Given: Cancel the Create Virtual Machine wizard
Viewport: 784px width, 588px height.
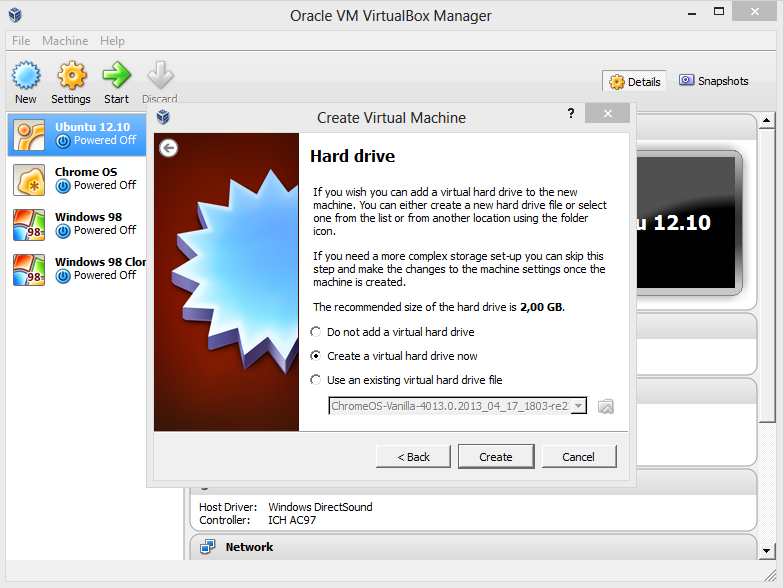Looking at the screenshot, I should pos(578,457).
